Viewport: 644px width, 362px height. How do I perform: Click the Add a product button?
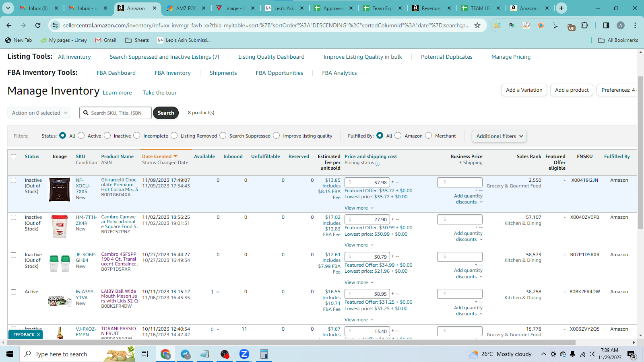[x=572, y=90]
